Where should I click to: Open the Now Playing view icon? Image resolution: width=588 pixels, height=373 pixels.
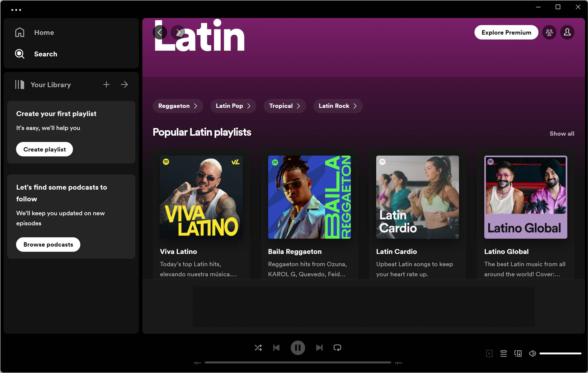pos(489,354)
